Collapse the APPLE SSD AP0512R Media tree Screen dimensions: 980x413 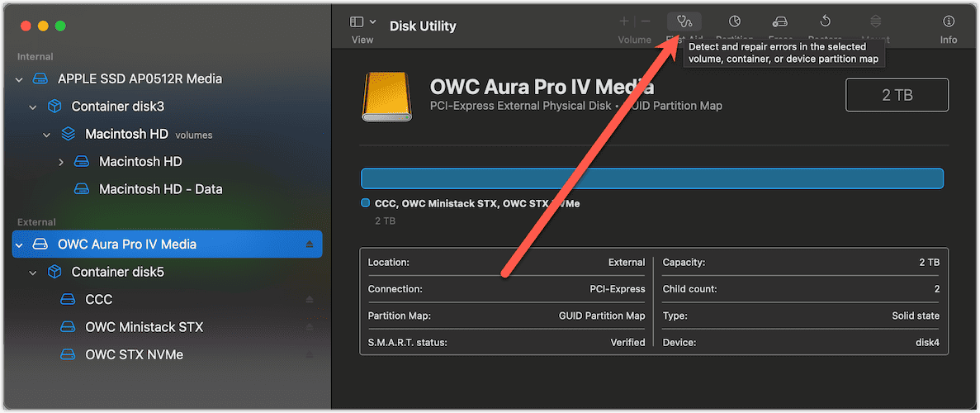coord(20,79)
